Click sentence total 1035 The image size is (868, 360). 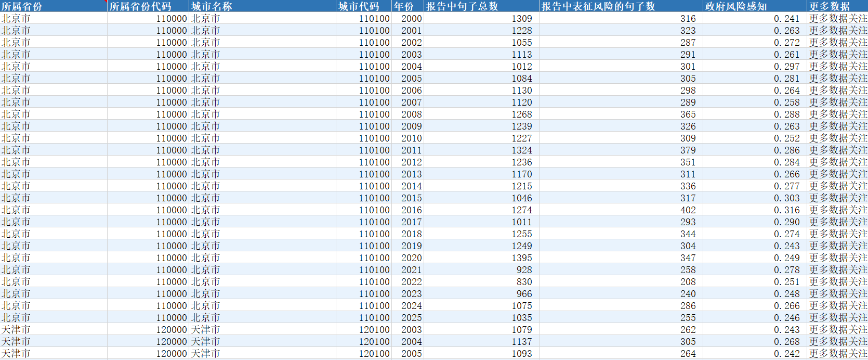click(x=522, y=317)
